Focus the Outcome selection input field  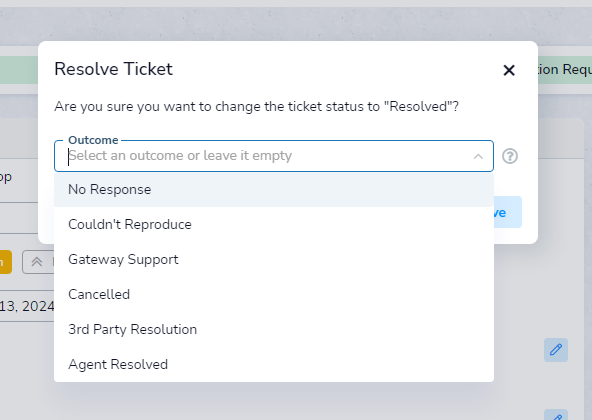(269, 156)
